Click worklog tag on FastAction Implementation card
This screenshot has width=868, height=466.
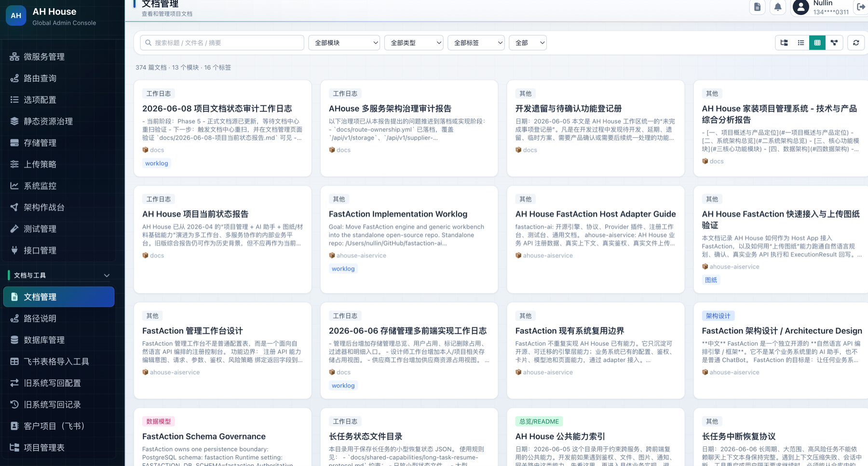tap(343, 269)
